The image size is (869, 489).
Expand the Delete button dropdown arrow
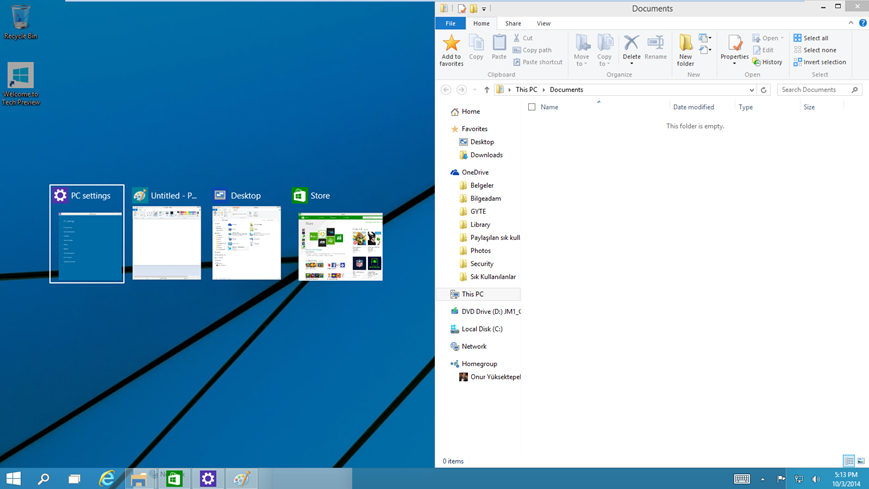[631, 63]
